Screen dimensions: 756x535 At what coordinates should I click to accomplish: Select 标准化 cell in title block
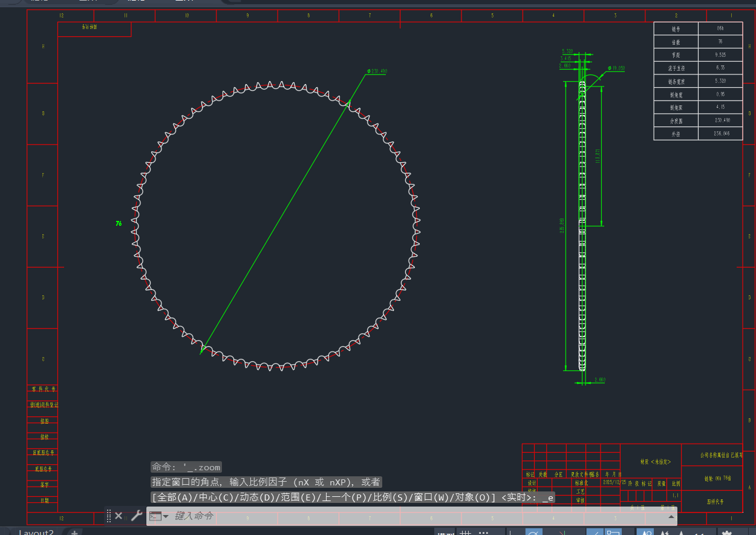pyautogui.click(x=581, y=484)
